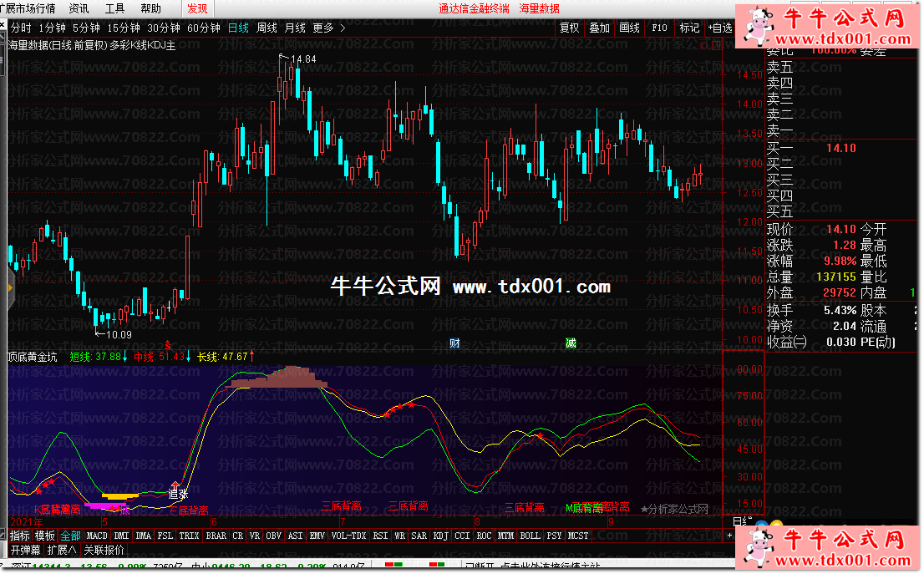Switch indicator to BRAR
This screenshot has height=574, width=924.
click(x=216, y=536)
